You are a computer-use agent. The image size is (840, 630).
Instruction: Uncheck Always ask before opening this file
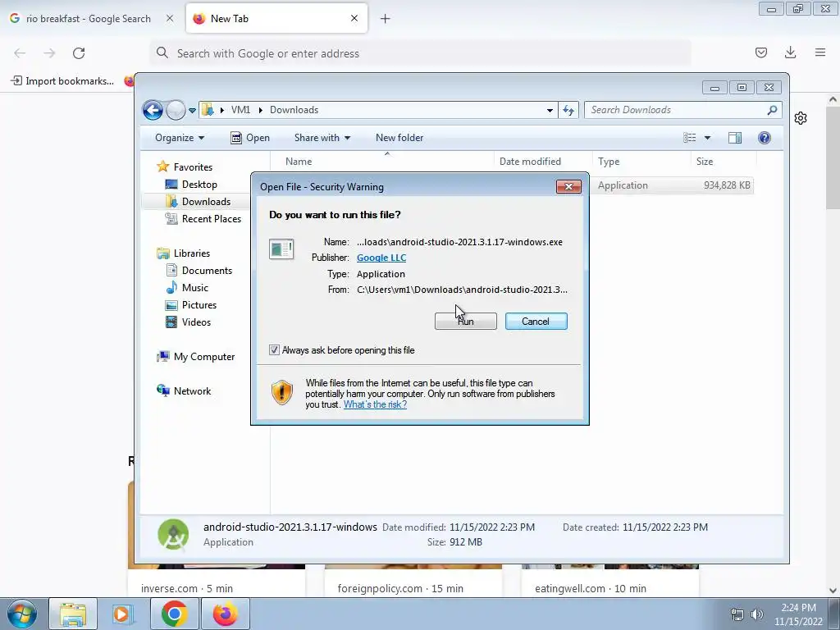click(274, 350)
